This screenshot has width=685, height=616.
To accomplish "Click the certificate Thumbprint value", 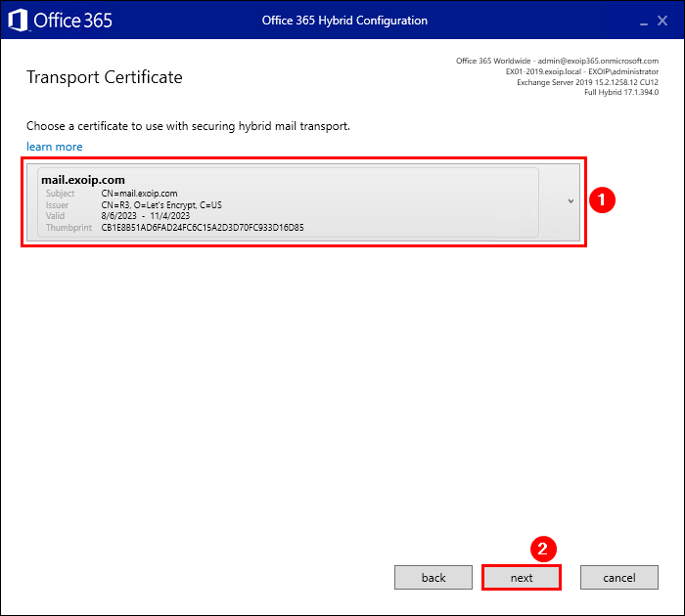I will click(x=202, y=228).
